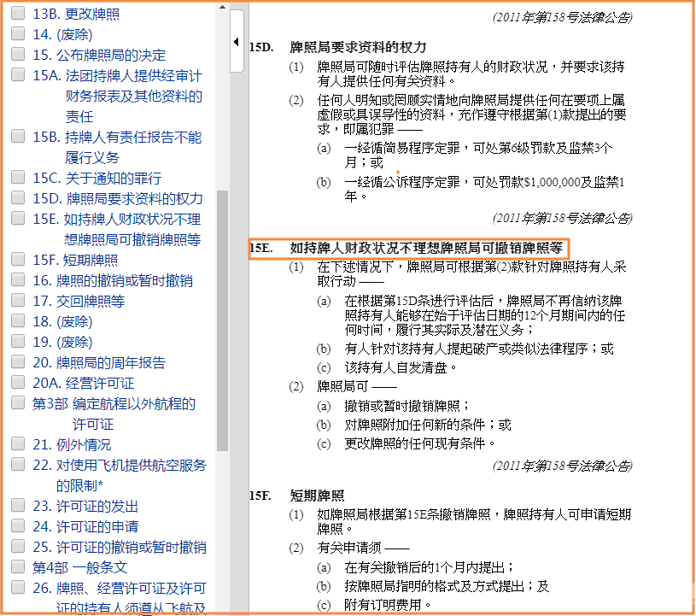Screen dimensions: 696x616
Task: Check box beside 16. 牌照的撤销或暂时撤销
Action: (x=18, y=279)
